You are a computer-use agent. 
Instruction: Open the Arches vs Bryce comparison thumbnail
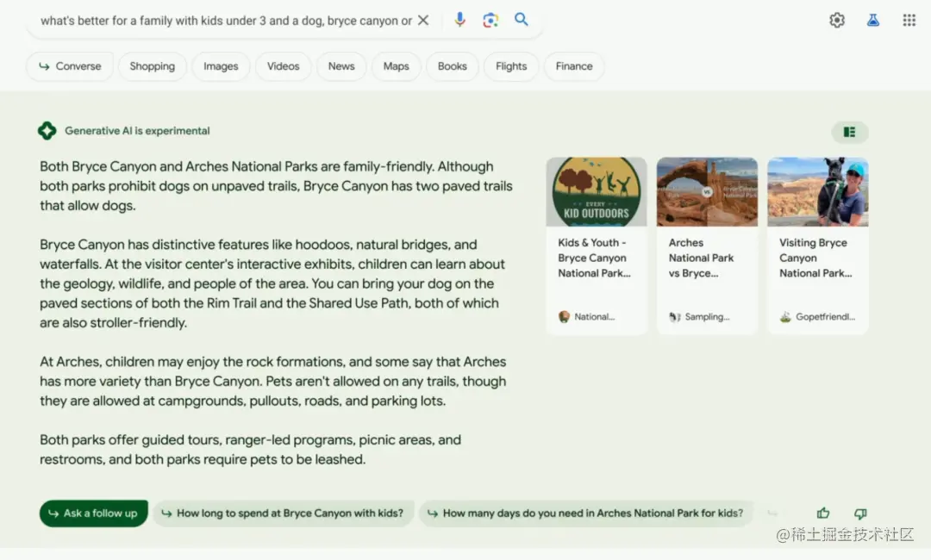(707, 191)
